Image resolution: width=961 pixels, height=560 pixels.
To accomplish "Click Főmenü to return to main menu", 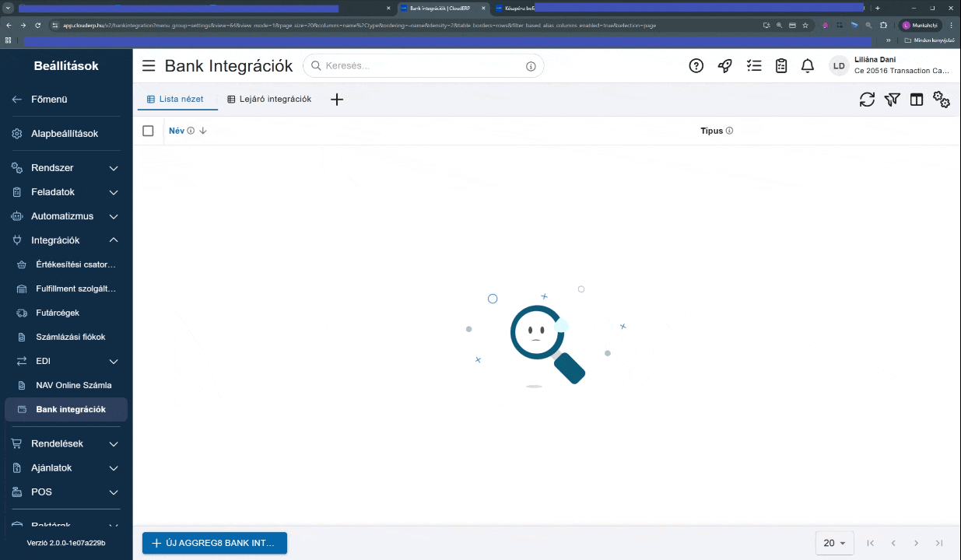I will 49,99.
